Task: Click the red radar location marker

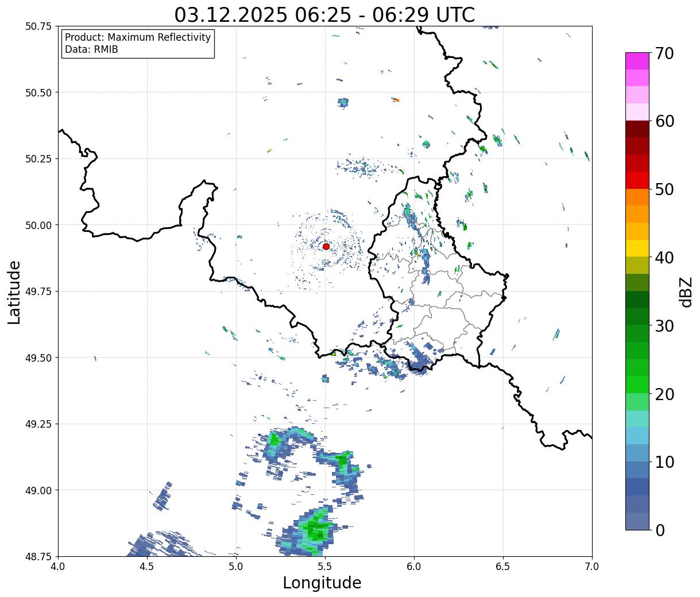Action: pyautogui.click(x=326, y=246)
